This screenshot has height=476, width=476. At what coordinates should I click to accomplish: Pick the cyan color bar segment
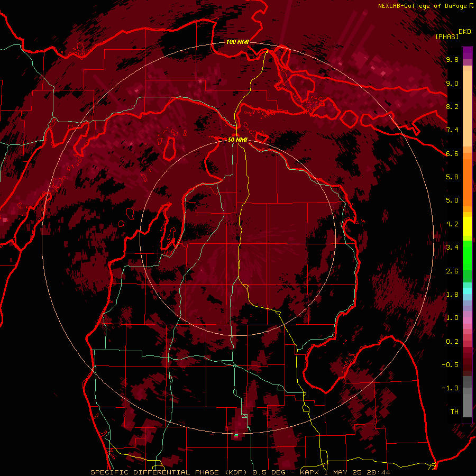tap(467, 291)
